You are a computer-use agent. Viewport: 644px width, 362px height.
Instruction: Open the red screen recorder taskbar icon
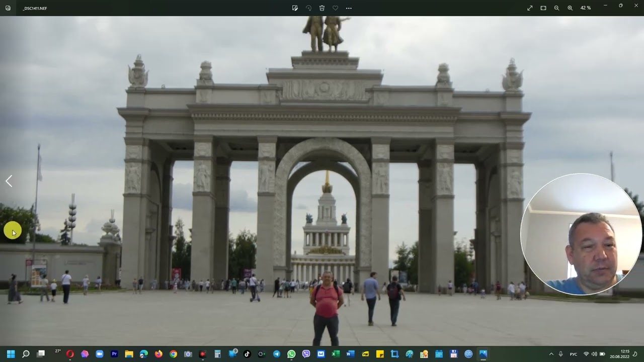pos(203,354)
